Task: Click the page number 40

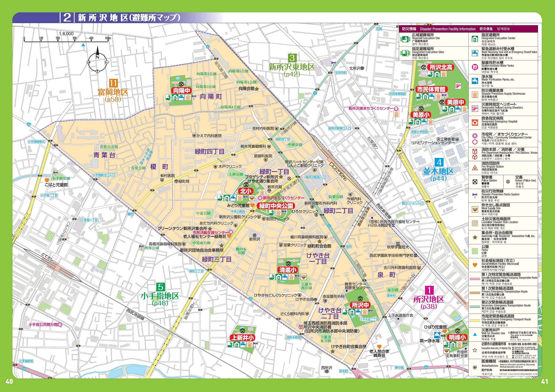Action: 9,382
